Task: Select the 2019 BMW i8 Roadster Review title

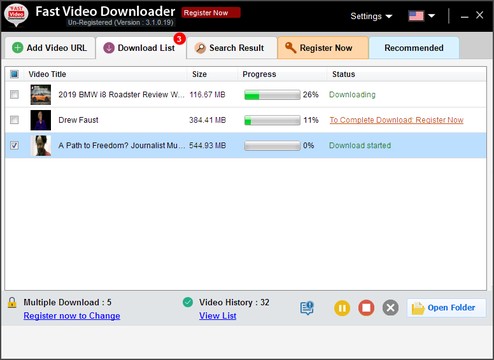Action: 121,95
